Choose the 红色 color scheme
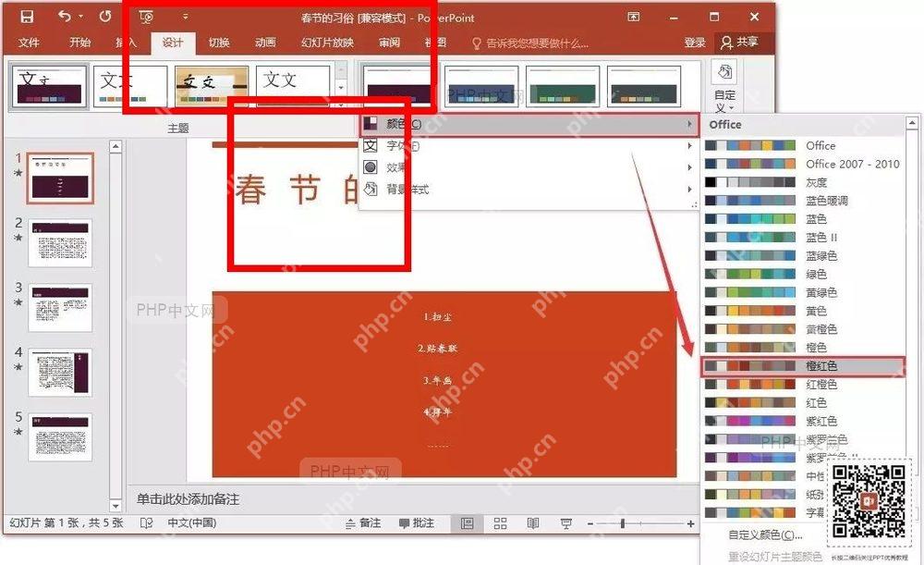Image resolution: width=924 pixels, height=565 pixels. point(804,403)
